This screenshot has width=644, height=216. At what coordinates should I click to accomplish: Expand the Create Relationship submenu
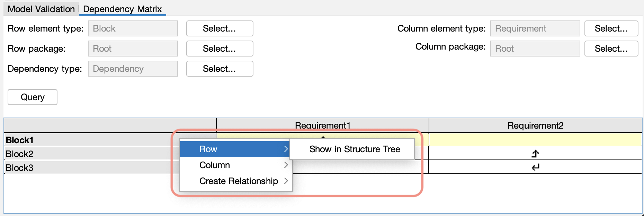coord(238,181)
